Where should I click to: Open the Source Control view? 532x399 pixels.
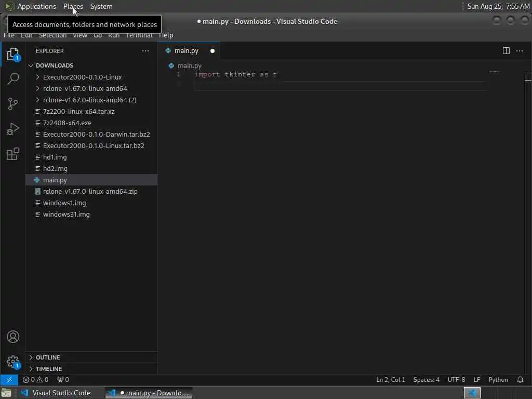pos(13,104)
